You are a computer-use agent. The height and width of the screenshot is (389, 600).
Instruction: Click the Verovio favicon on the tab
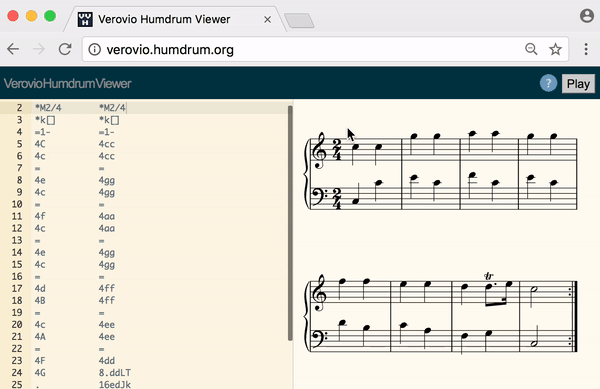pos(85,19)
